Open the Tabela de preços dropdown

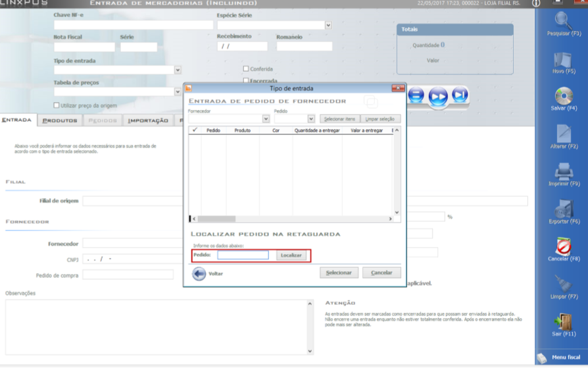178,92
